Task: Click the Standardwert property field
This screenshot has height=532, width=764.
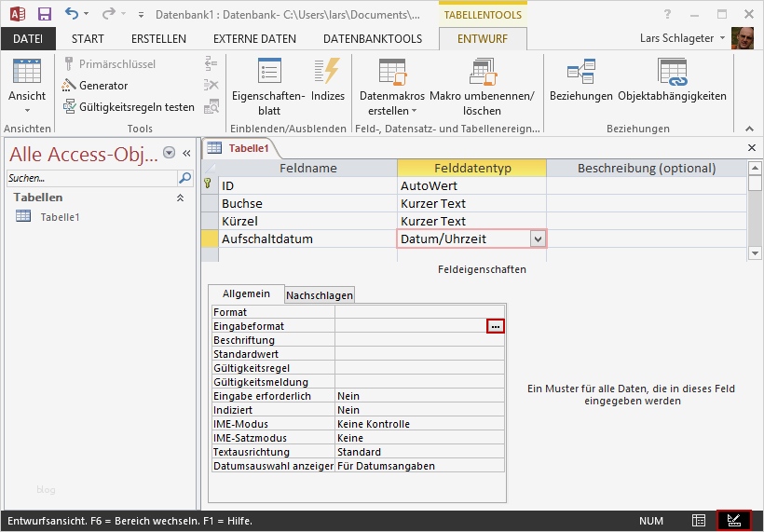Action: (419, 354)
